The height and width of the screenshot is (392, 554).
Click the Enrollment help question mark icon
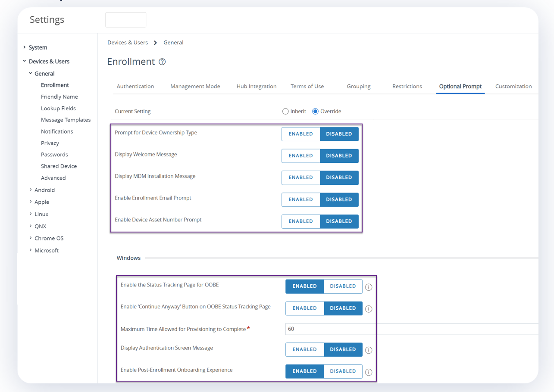point(162,62)
